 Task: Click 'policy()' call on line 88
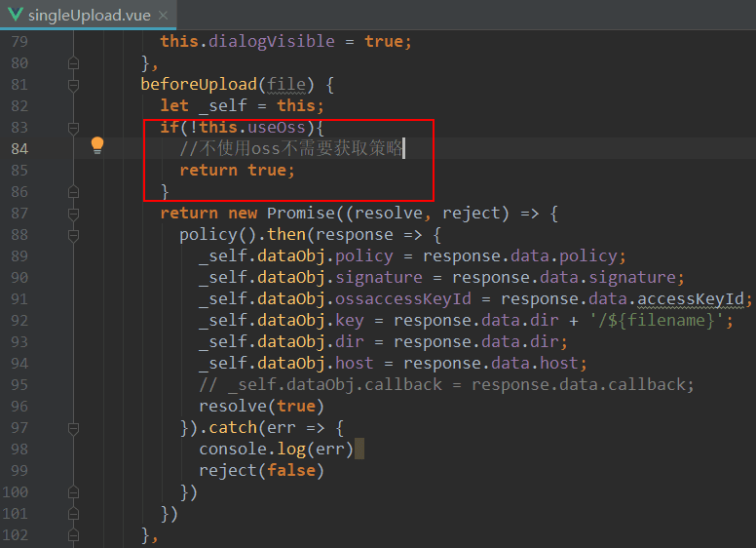click(x=218, y=235)
